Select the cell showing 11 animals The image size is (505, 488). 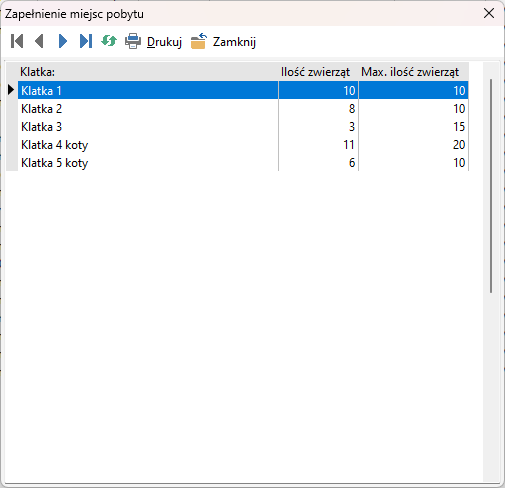(318, 145)
